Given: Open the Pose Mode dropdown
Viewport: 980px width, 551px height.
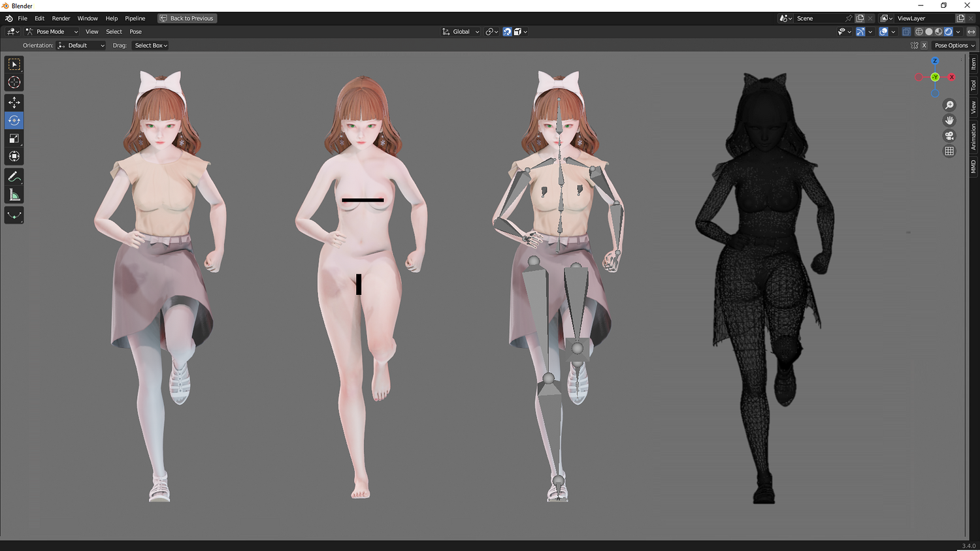Looking at the screenshot, I should click(x=52, y=31).
